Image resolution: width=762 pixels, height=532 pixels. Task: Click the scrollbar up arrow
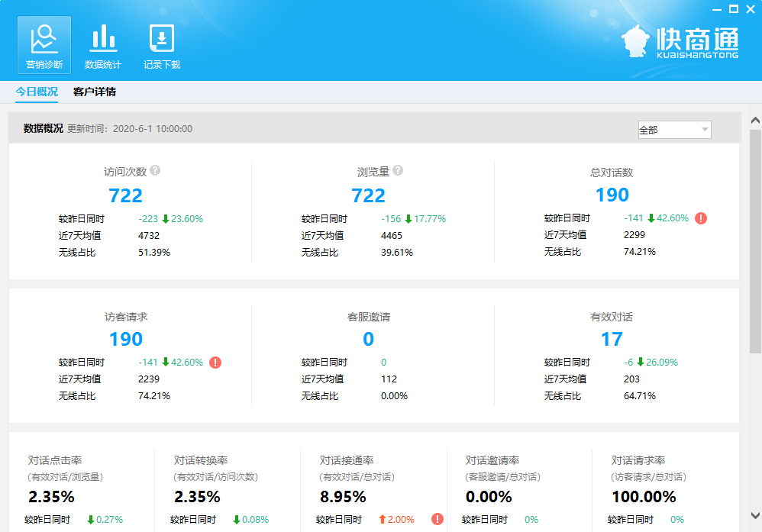click(755, 121)
